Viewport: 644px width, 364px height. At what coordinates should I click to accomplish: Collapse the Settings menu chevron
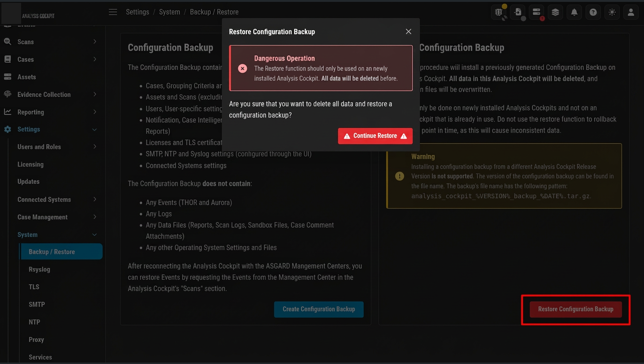[x=95, y=129]
